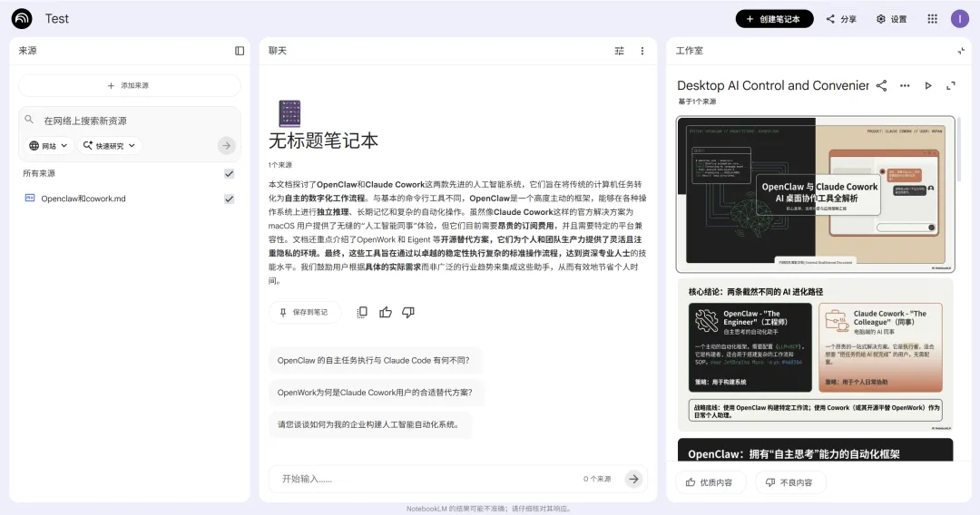This screenshot has height=515, width=980.
Task: Give the summary a thumbs down
Action: coord(408,312)
